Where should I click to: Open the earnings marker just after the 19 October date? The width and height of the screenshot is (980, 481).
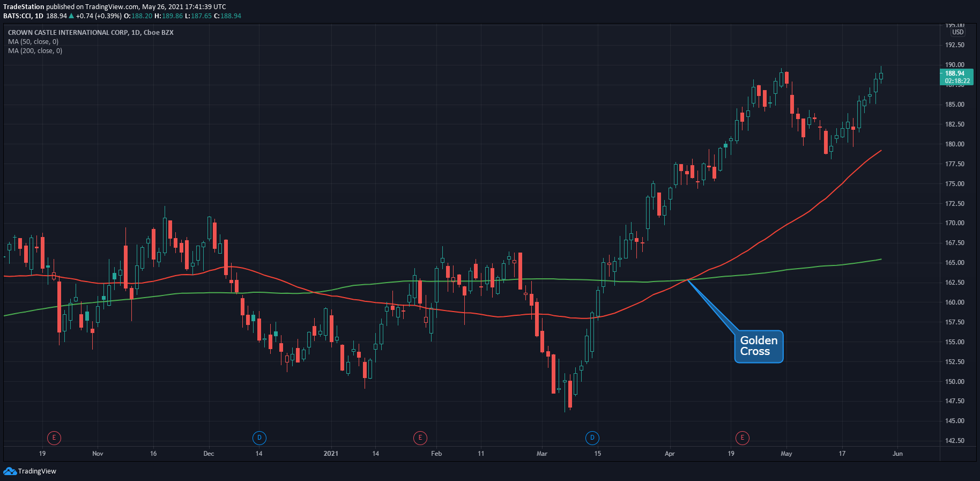click(x=54, y=438)
